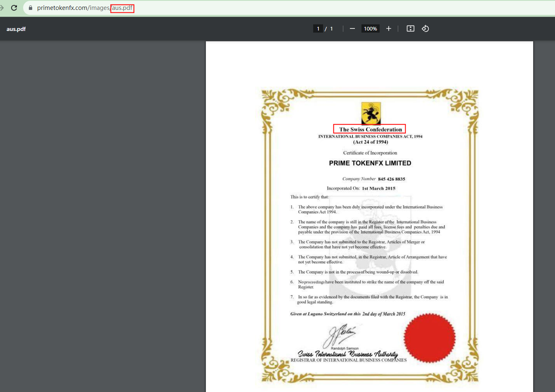
Task: View site security via the padlock icon
Action: pos(30,8)
